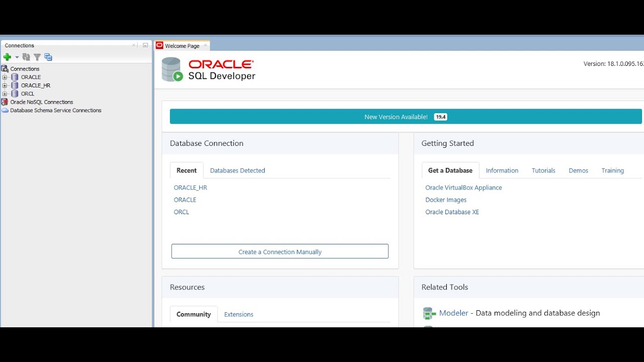Image resolution: width=644 pixels, height=362 pixels.
Task: Expand the ORACLE connection node
Action: tap(5, 77)
